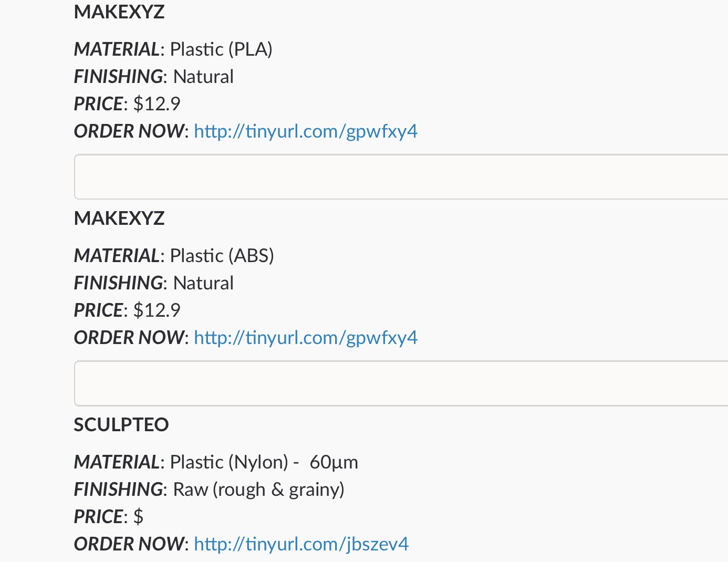This screenshot has height=562, width=728.
Task: Click the SCULPTEO heading
Action: point(121,425)
